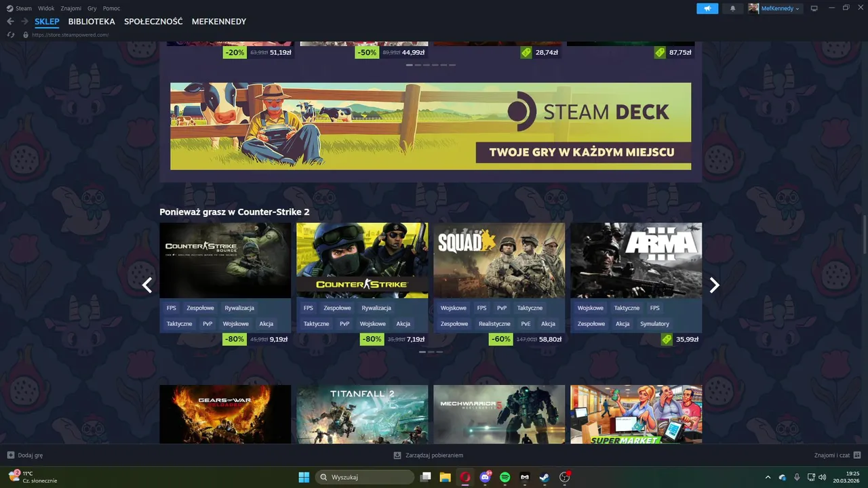This screenshot has height=488, width=868.
Task: Reload the store page
Action: coord(11,35)
